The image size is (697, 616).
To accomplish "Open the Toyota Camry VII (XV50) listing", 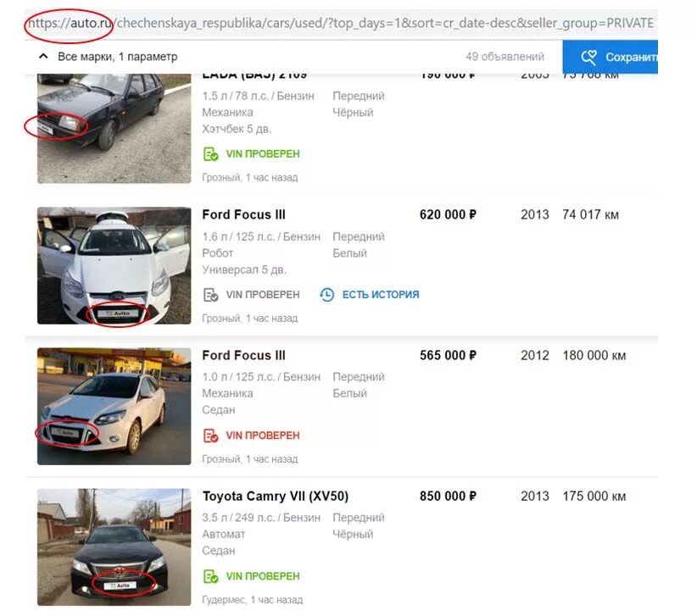I will pos(276,496).
